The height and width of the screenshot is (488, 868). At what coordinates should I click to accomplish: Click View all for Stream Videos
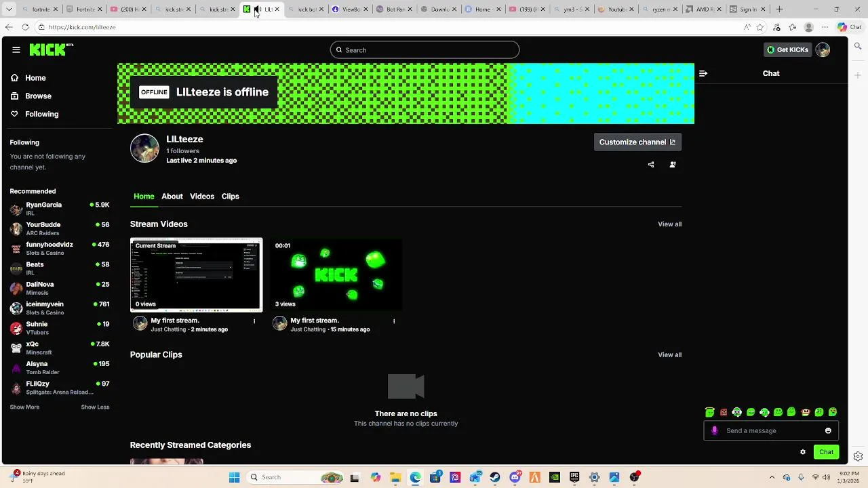(669, 224)
